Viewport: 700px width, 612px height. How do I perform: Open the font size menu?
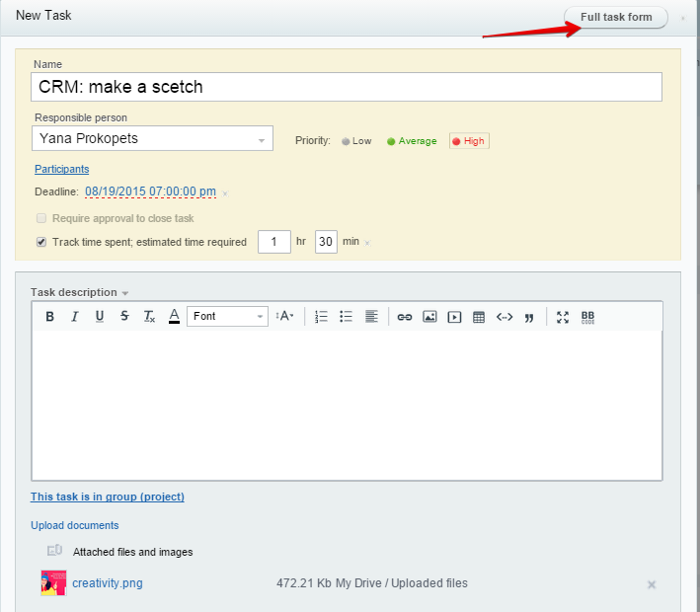[x=284, y=317]
